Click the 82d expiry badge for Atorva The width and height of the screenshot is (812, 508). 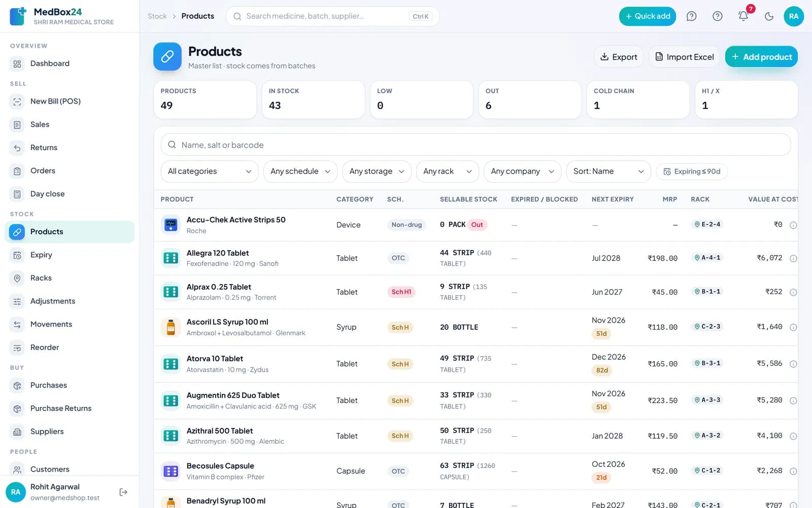602,370
